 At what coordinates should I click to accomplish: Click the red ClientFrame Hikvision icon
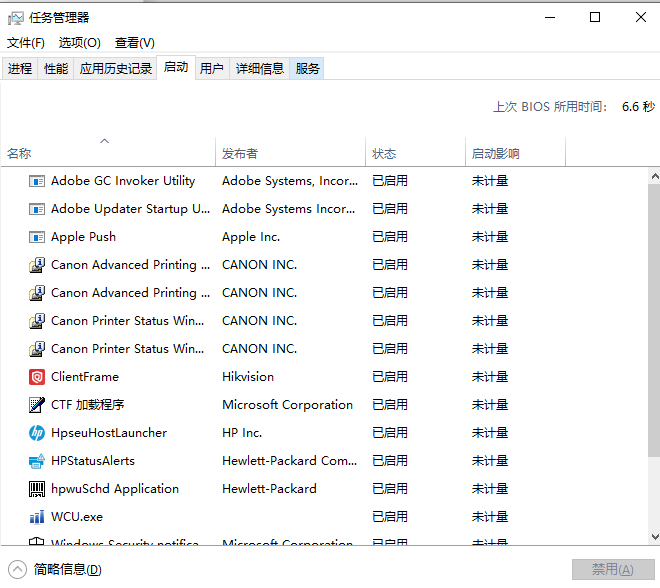coord(37,377)
